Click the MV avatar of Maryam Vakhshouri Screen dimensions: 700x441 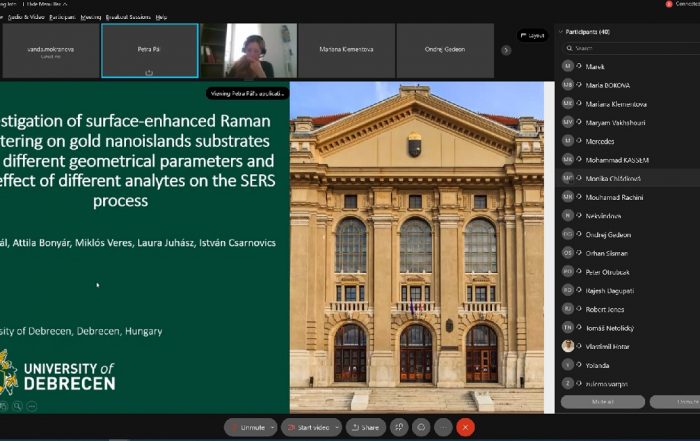[568, 122]
